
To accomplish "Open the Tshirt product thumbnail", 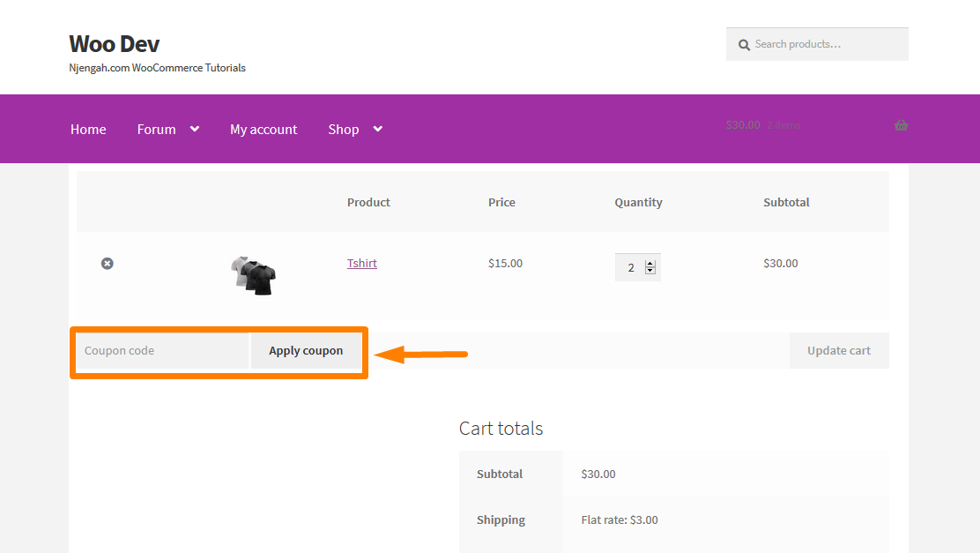I will [253, 275].
